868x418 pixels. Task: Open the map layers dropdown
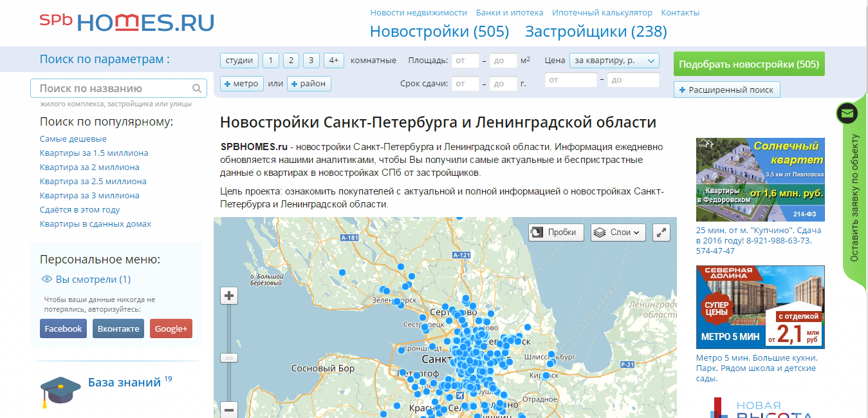coord(618,233)
